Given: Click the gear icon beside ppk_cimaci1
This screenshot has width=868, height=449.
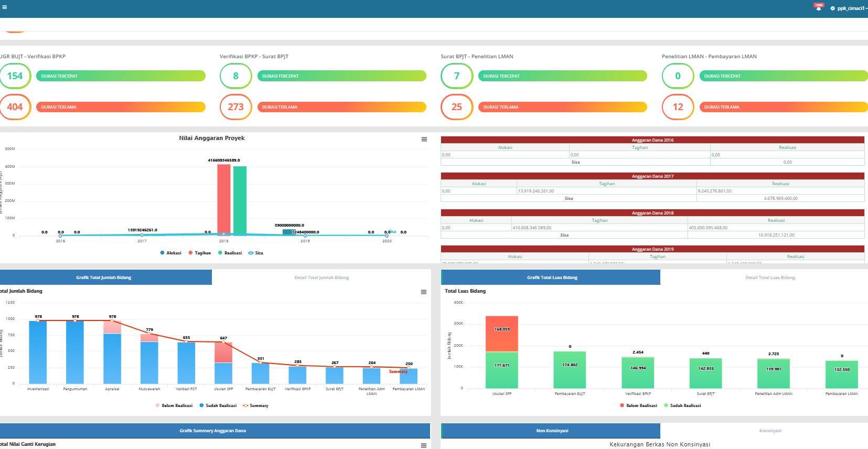Looking at the screenshot, I should (x=832, y=8).
